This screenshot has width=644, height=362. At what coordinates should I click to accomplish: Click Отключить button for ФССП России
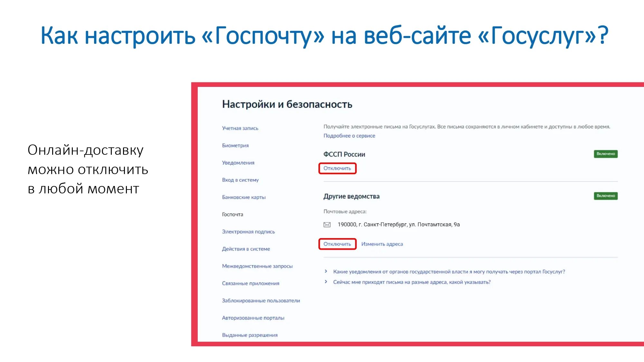coord(337,168)
